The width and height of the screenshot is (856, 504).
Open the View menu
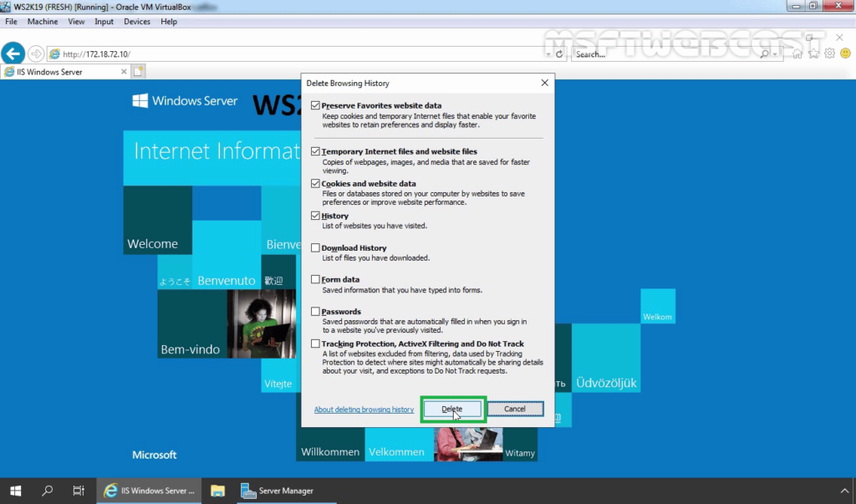[76, 21]
